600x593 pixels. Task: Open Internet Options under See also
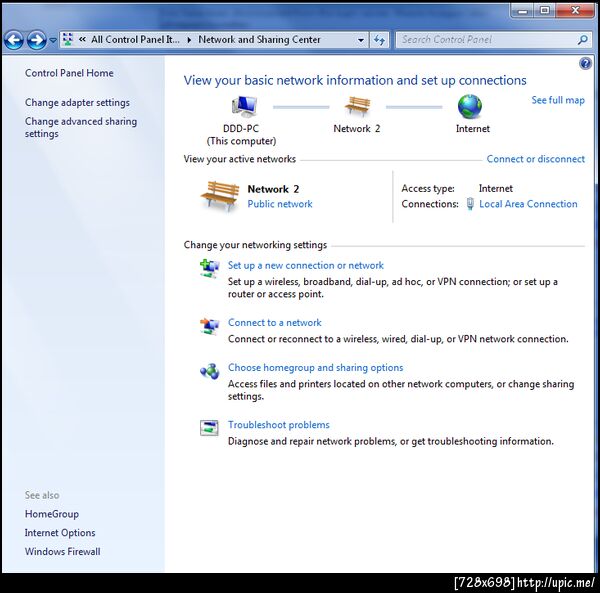[x=60, y=533]
